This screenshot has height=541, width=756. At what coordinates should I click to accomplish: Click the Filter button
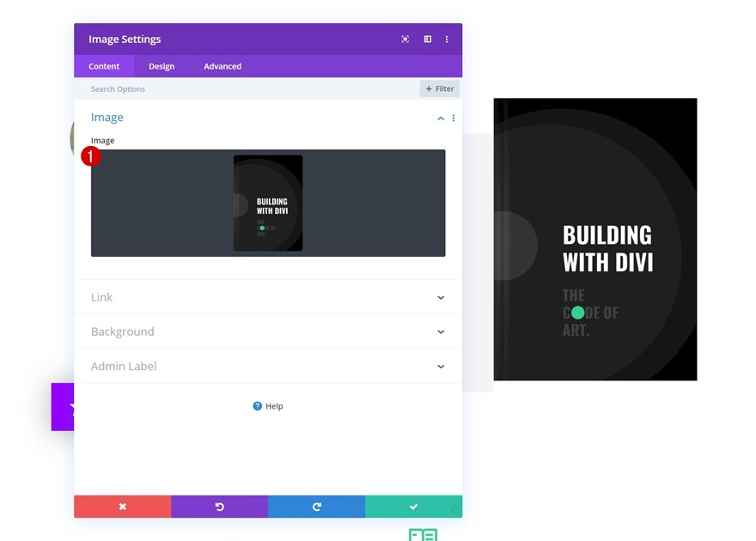440,88
